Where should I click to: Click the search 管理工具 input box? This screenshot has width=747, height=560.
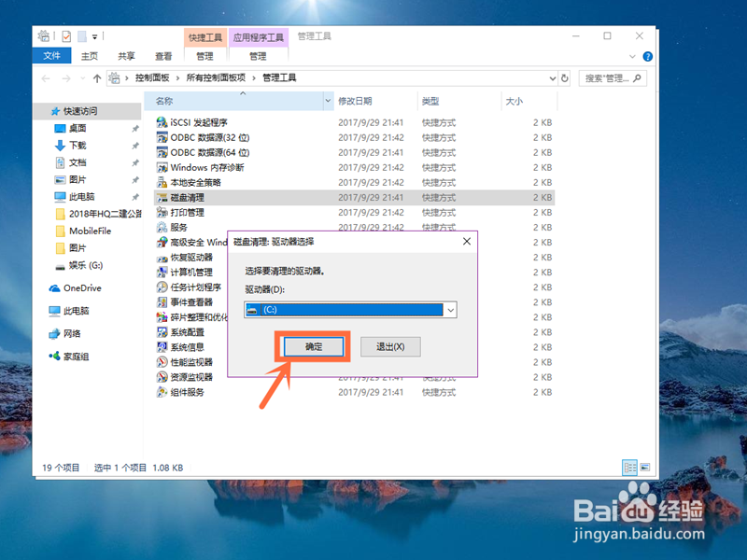tap(613, 78)
